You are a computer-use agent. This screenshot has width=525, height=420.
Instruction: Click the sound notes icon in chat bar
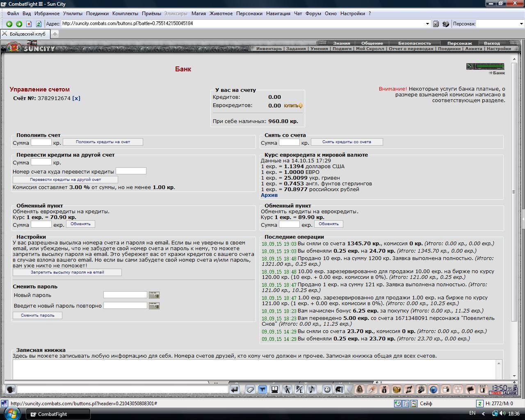coord(312,389)
